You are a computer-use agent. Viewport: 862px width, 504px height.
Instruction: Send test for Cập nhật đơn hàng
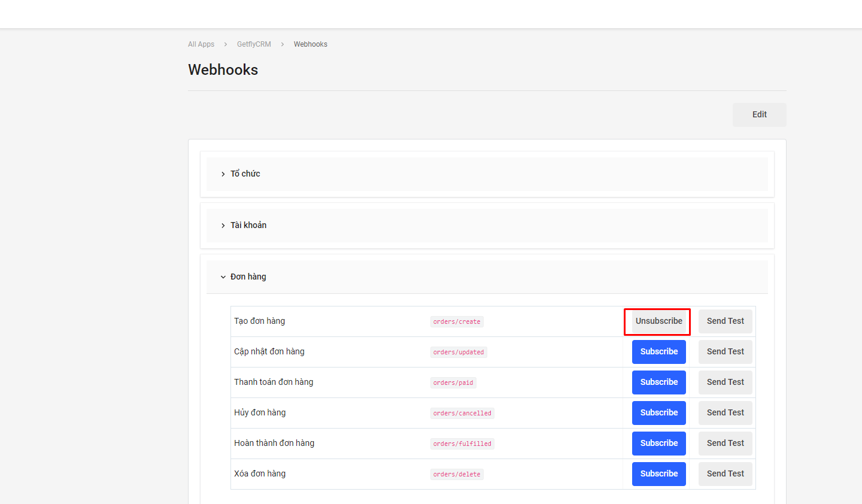click(725, 352)
